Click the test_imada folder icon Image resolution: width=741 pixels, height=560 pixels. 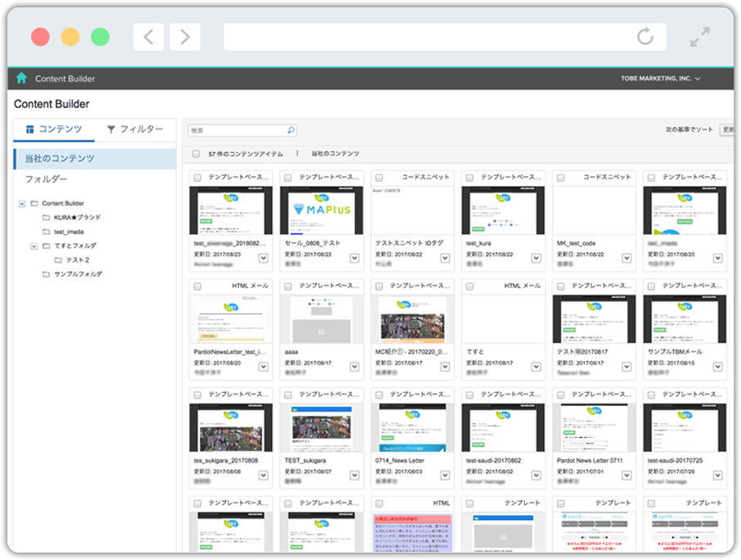(46, 232)
